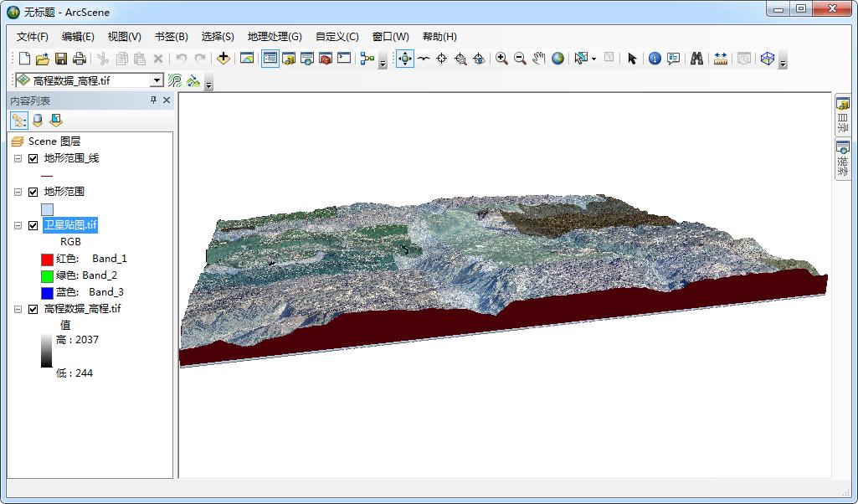Uncheck the 地形范围_线 layer checkbox
Viewport: 858px width, 504px height.
(x=33, y=158)
